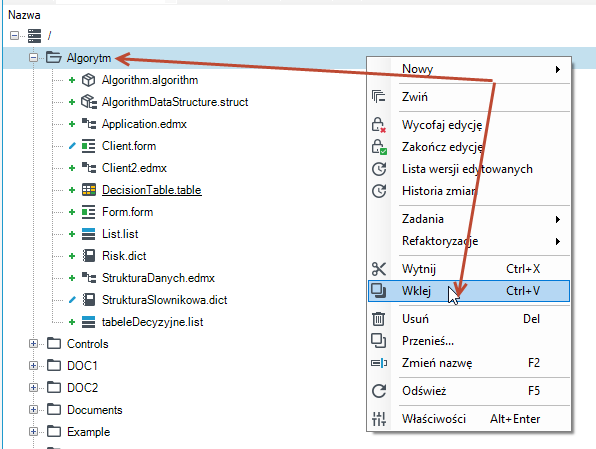Click the open Algorytm folder icon
Viewport: 596px width, 449px height.
[x=54, y=58]
